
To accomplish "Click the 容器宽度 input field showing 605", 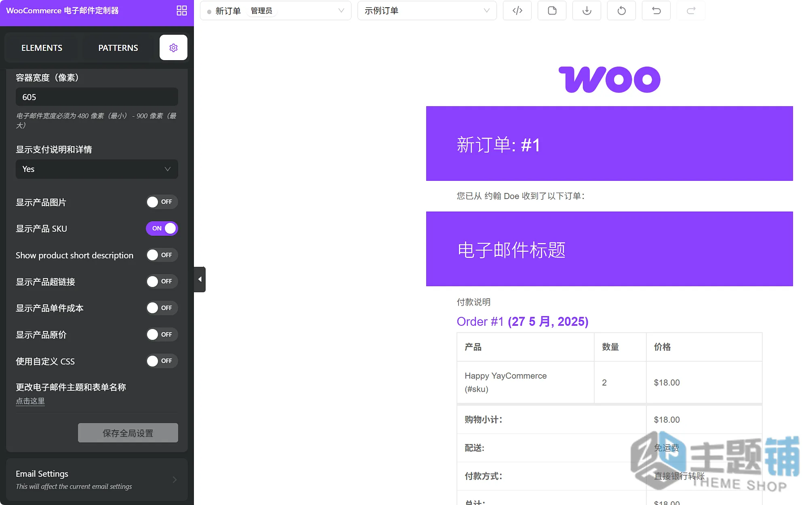I will pyautogui.click(x=97, y=97).
